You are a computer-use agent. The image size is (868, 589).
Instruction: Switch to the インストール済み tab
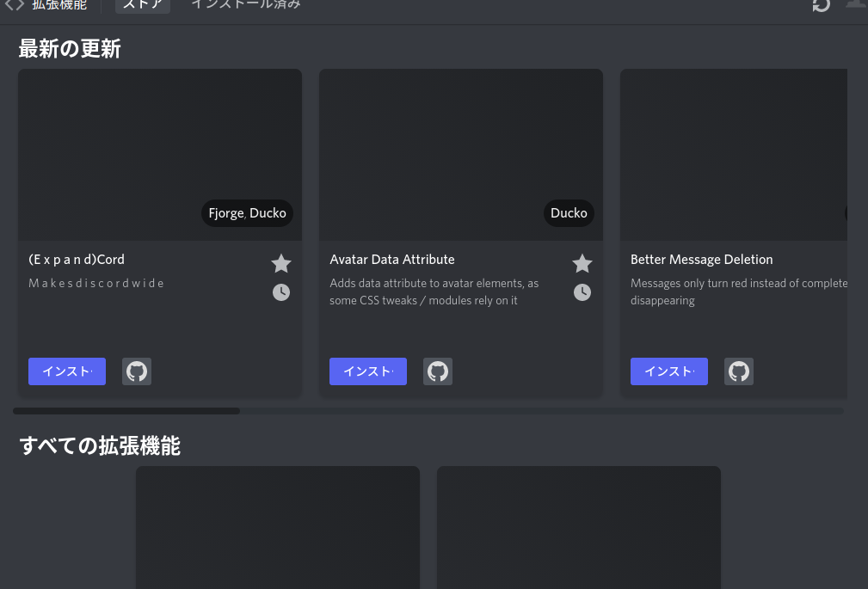pos(246,4)
